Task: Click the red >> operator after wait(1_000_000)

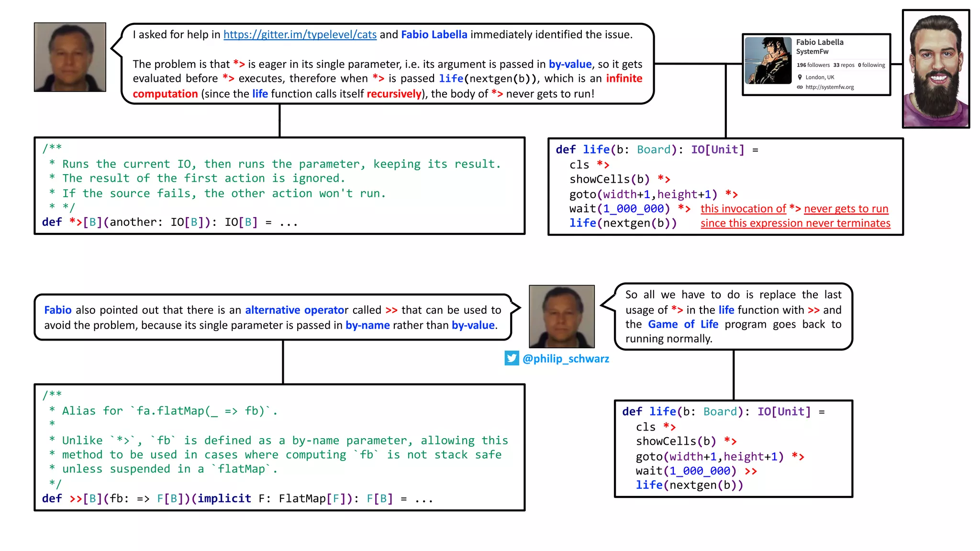Action: 751,471
